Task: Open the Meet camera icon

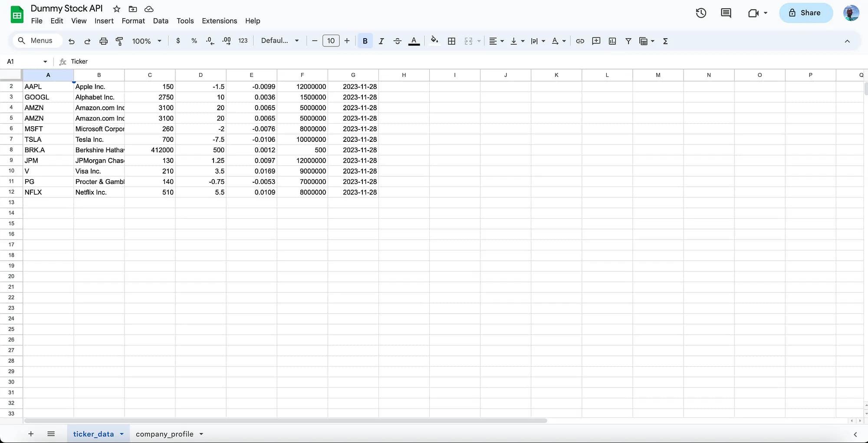Action: 753,13
